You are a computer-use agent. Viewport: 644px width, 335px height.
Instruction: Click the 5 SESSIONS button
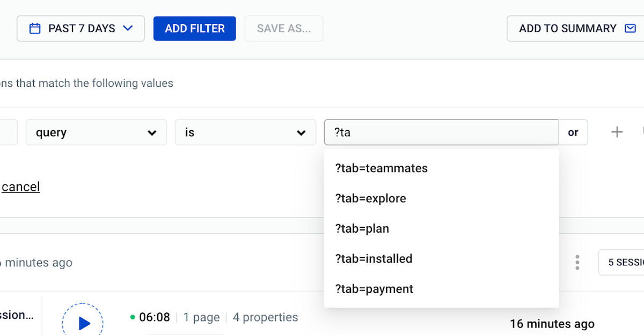point(621,263)
